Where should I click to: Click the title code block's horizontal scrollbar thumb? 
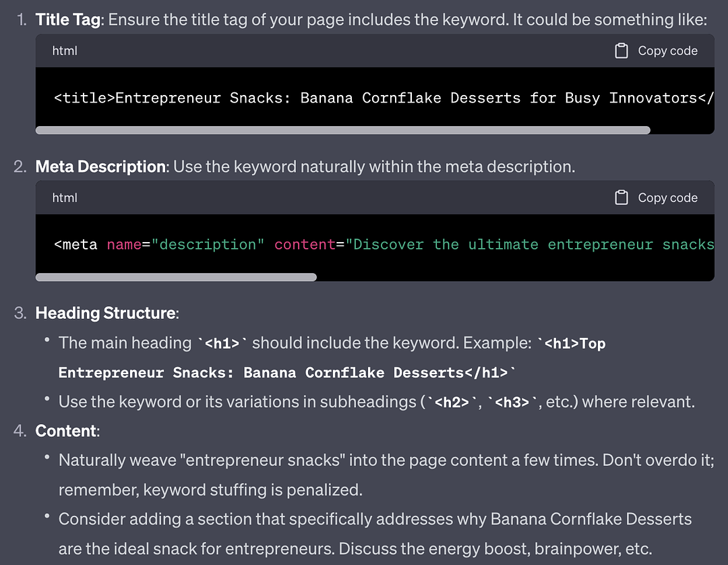[342, 130]
